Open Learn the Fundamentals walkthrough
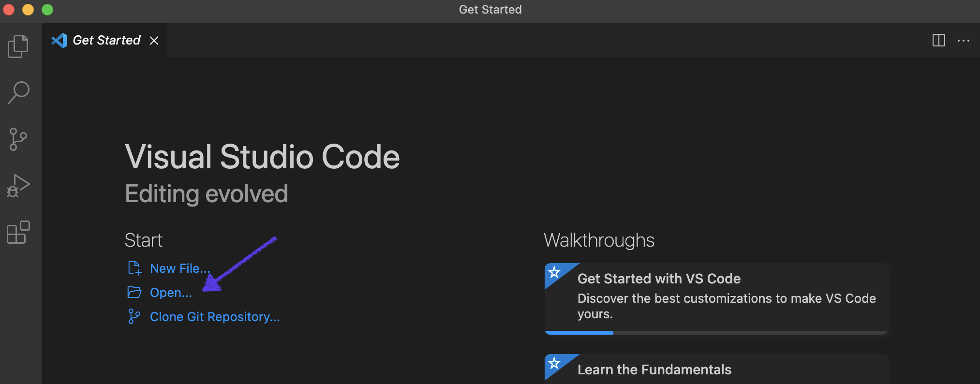The height and width of the screenshot is (384, 980). click(x=654, y=369)
